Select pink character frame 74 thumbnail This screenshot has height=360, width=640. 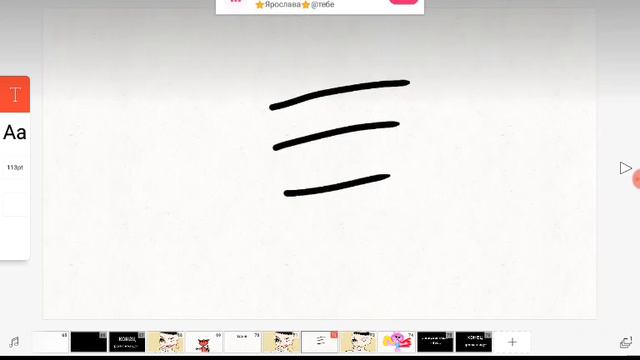tap(396, 342)
